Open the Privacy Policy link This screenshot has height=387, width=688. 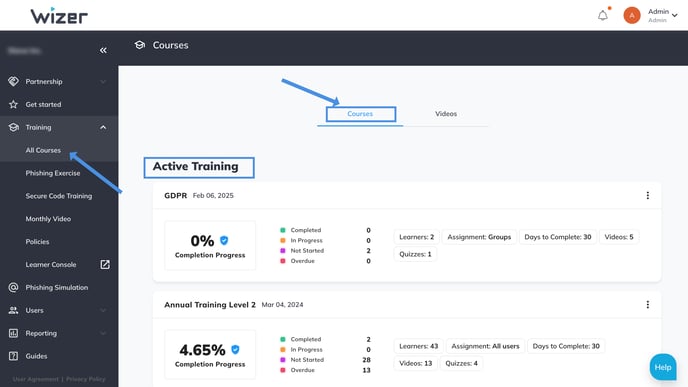pos(86,379)
